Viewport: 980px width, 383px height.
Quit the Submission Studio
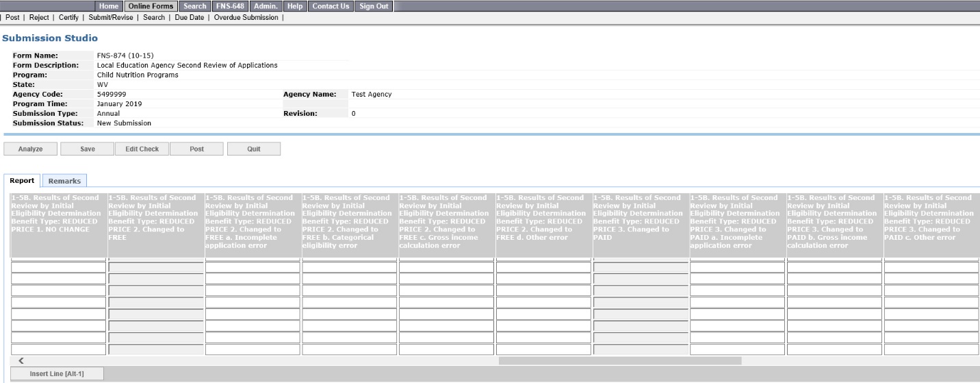(253, 149)
